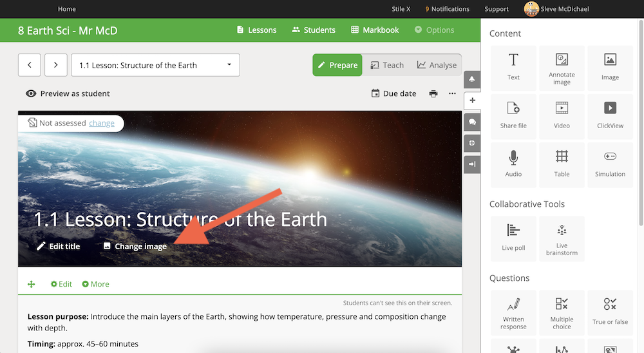Insert an Audio recording block
644x353 pixels.
(x=513, y=165)
